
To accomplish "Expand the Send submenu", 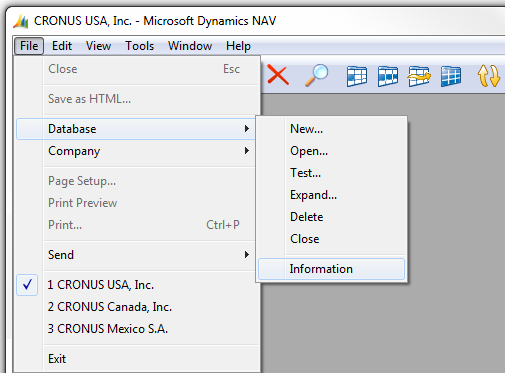I will tap(136, 255).
